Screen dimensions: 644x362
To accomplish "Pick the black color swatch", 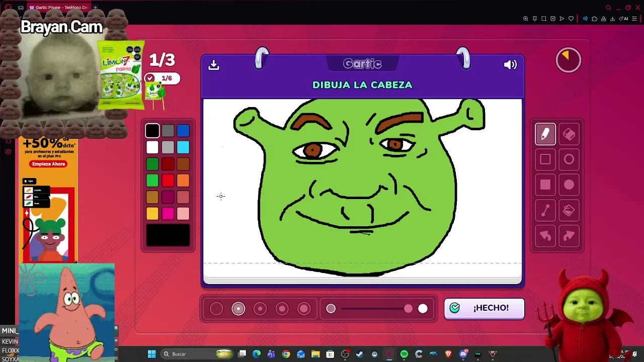I will pyautogui.click(x=152, y=131).
